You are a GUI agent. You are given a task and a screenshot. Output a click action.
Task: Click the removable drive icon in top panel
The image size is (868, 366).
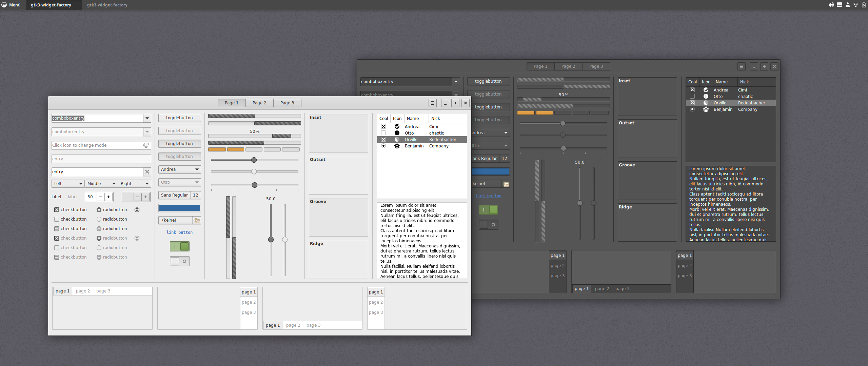coord(840,5)
